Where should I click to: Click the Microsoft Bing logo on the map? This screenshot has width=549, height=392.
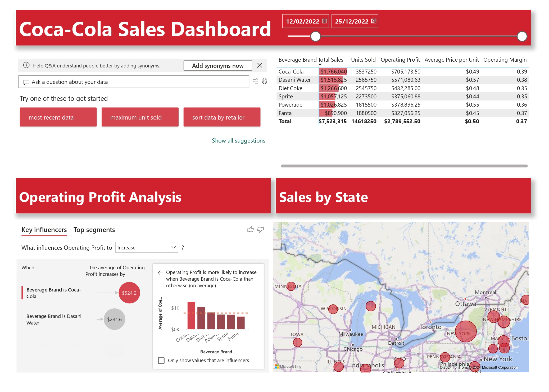[289, 366]
